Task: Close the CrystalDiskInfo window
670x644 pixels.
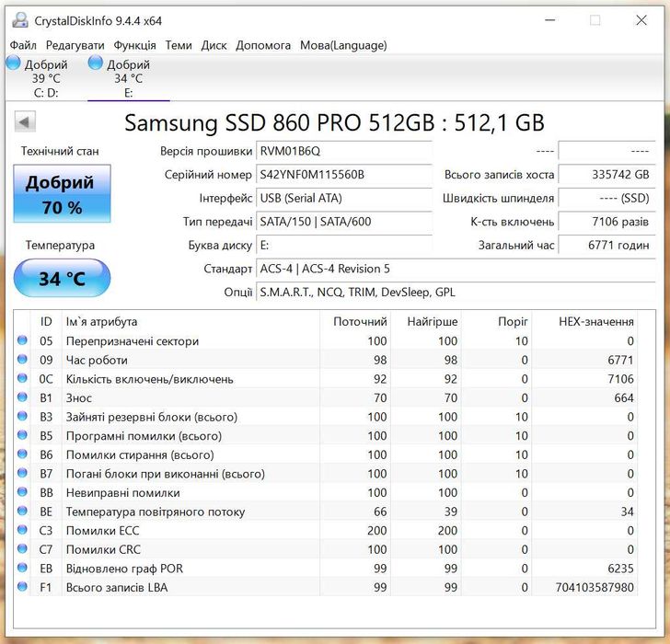Action: [x=641, y=20]
